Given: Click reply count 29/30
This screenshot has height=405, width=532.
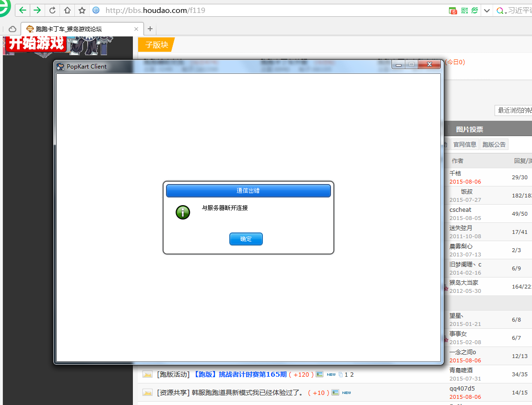Looking at the screenshot, I should (520, 177).
